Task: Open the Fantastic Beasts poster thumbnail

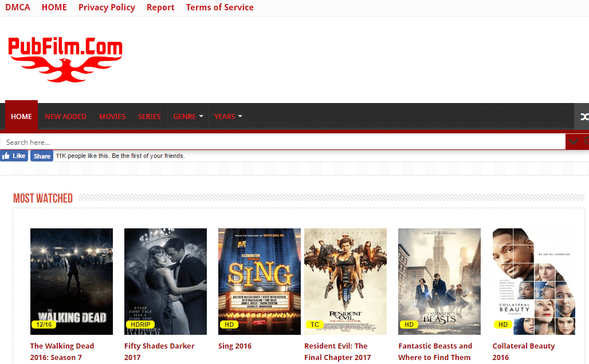Action: 439,282
